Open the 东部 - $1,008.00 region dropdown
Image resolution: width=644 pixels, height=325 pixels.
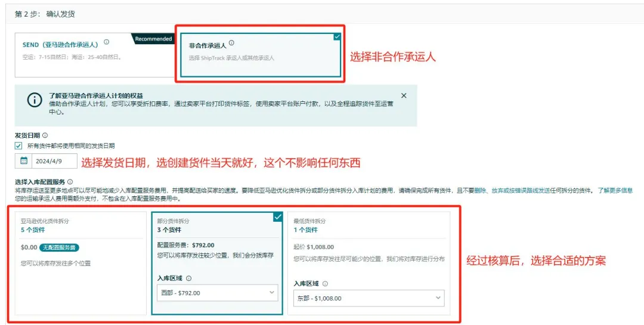tap(369, 298)
